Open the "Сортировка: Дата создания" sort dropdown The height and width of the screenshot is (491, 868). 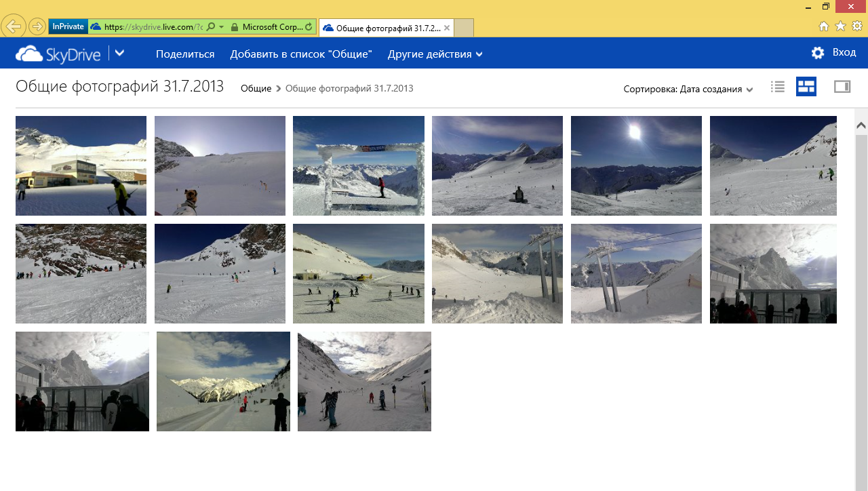click(688, 89)
